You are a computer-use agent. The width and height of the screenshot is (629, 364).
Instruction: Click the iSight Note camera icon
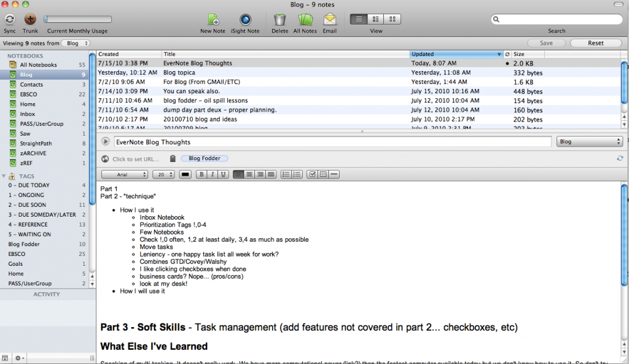point(245,19)
